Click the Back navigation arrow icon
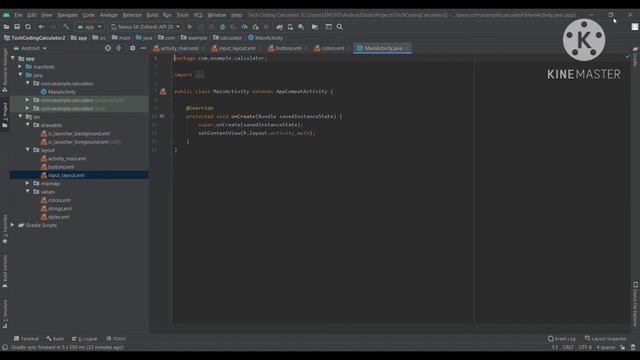Image resolution: width=640 pixels, height=360 pixels. (x=41, y=27)
